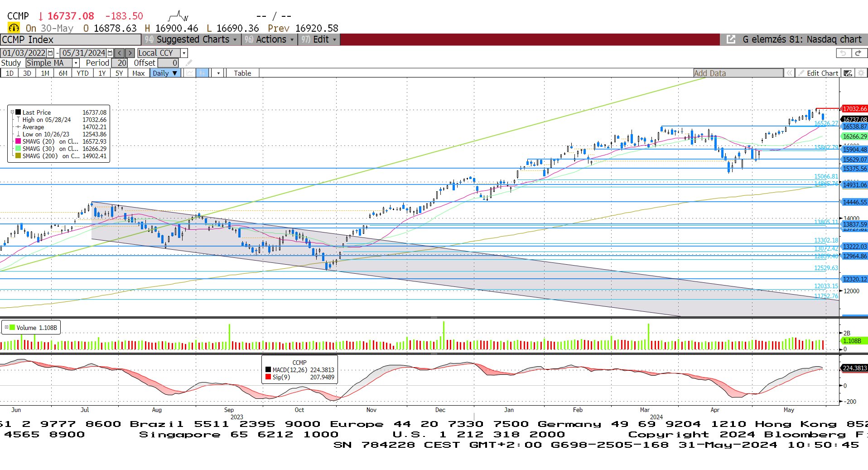Click the pop-out chart icon
868x470 pixels.
tap(731, 39)
